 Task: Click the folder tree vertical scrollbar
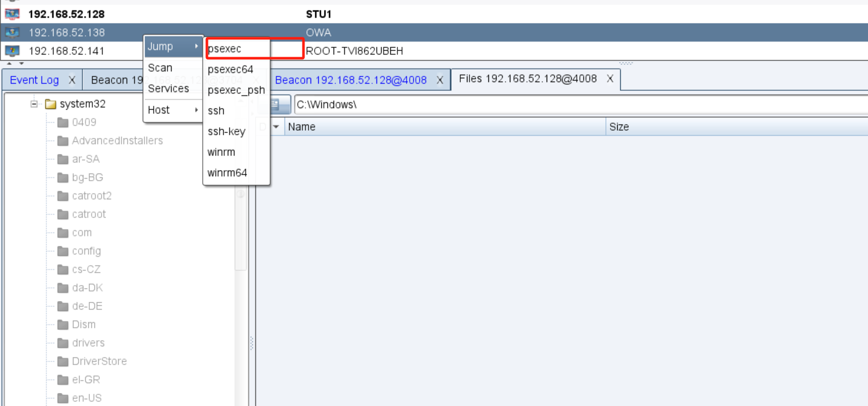(x=241, y=230)
